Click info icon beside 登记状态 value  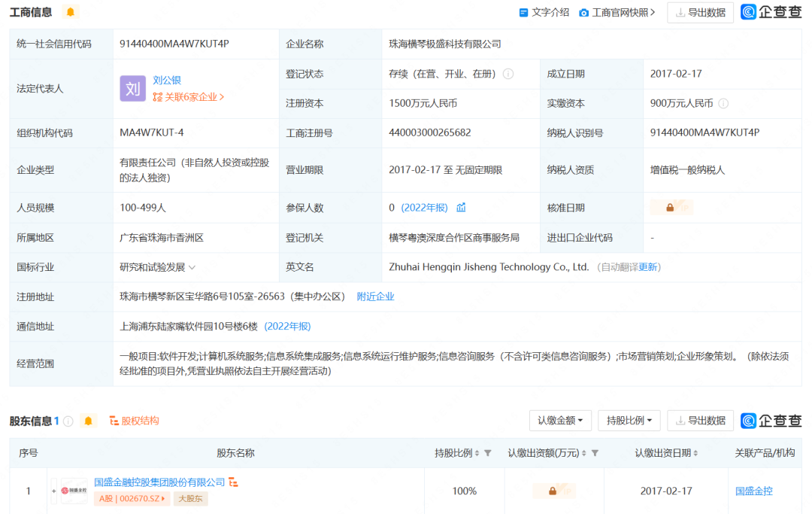tap(508, 74)
